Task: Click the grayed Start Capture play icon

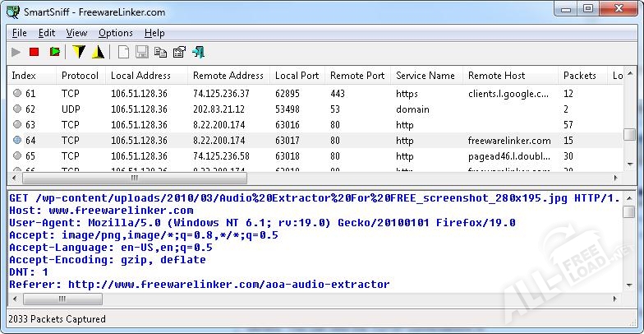Action: (16, 53)
